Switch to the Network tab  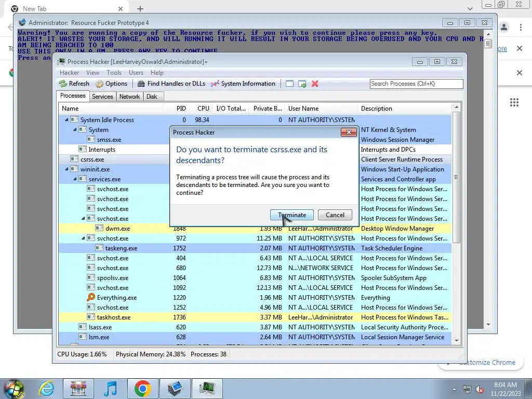pyautogui.click(x=129, y=96)
